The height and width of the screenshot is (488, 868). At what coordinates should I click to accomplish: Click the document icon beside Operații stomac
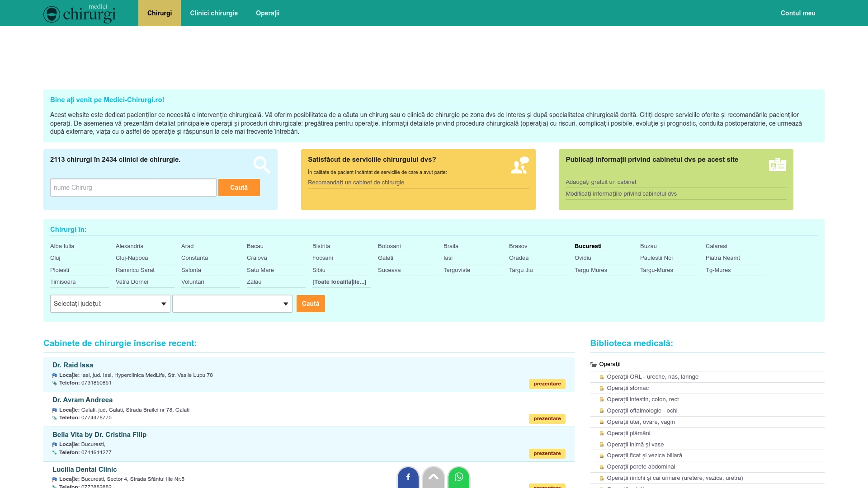[602, 388]
